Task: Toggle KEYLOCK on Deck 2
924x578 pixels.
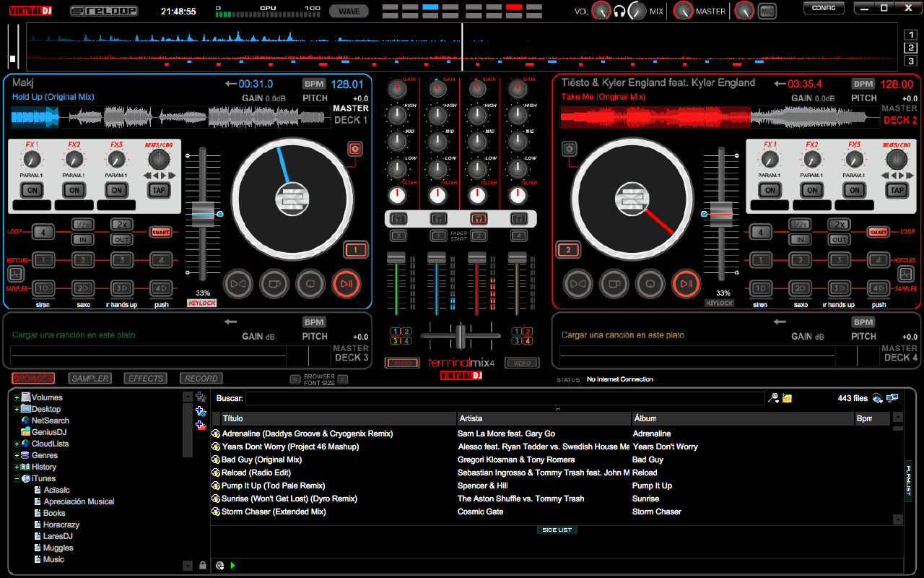Action: [719, 303]
